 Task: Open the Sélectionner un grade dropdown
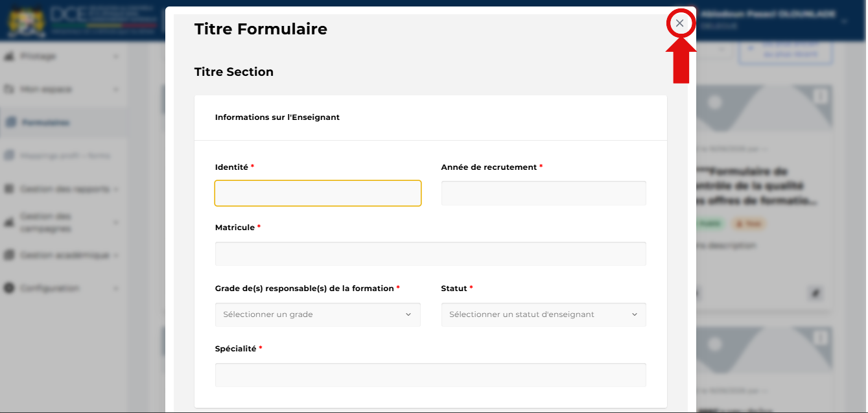(318, 314)
